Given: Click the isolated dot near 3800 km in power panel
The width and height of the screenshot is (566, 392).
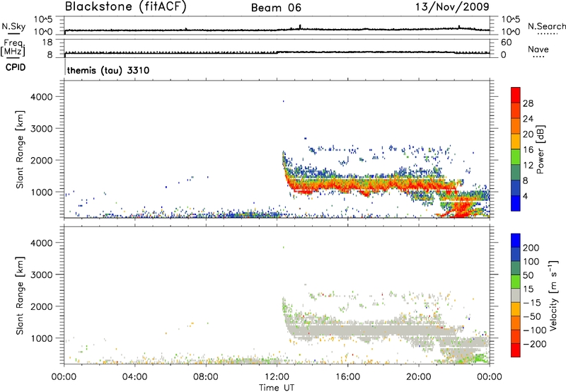Looking at the screenshot, I should (284, 101).
